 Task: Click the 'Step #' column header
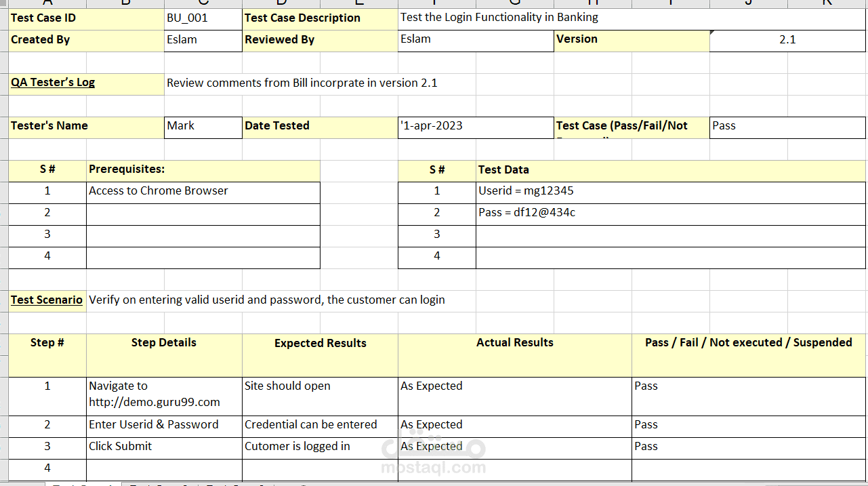tap(47, 355)
